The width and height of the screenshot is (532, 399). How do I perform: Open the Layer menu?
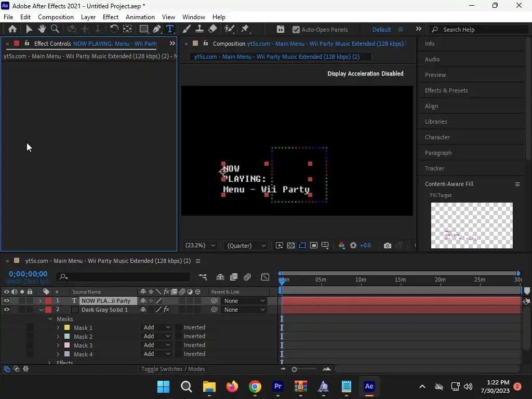[x=88, y=17]
